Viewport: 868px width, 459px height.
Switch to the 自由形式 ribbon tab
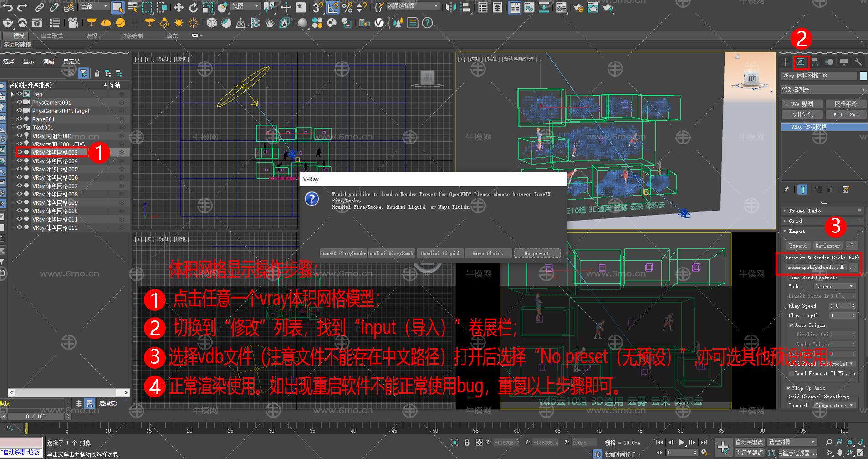pyautogui.click(x=52, y=36)
